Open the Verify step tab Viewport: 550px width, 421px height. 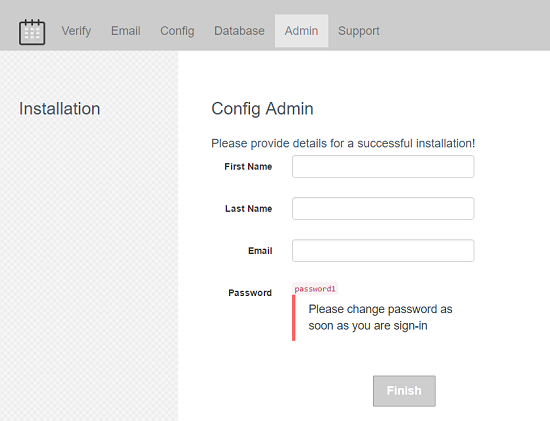coord(76,31)
